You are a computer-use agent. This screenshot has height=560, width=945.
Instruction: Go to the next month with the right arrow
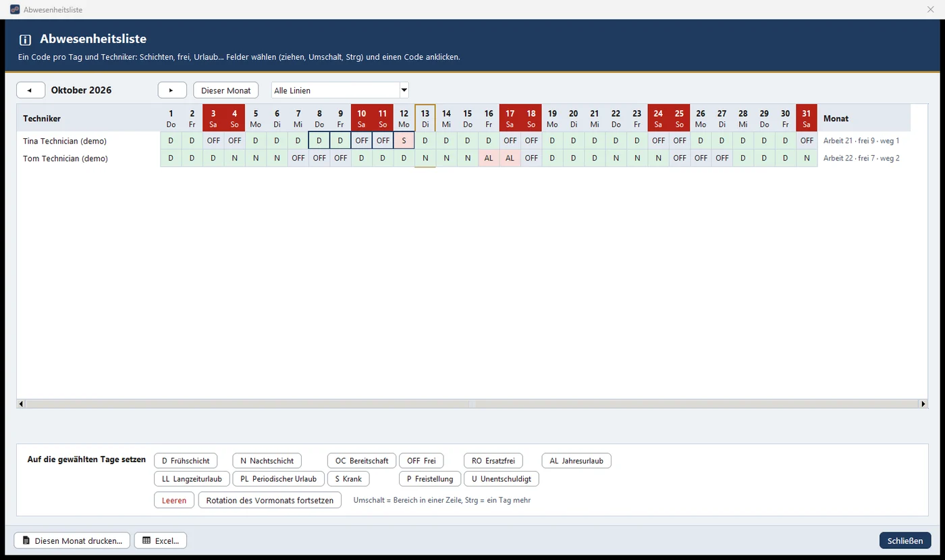tap(172, 90)
